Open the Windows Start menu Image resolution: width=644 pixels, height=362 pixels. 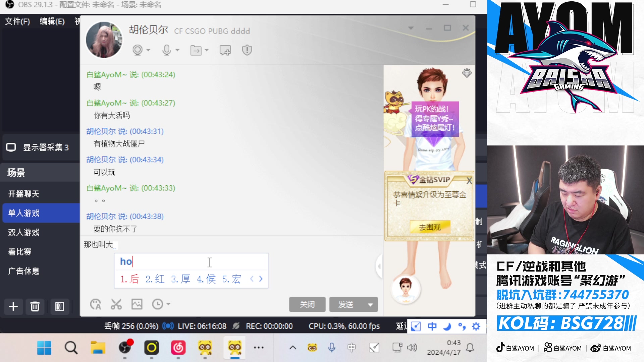click(x=44, y=348)
